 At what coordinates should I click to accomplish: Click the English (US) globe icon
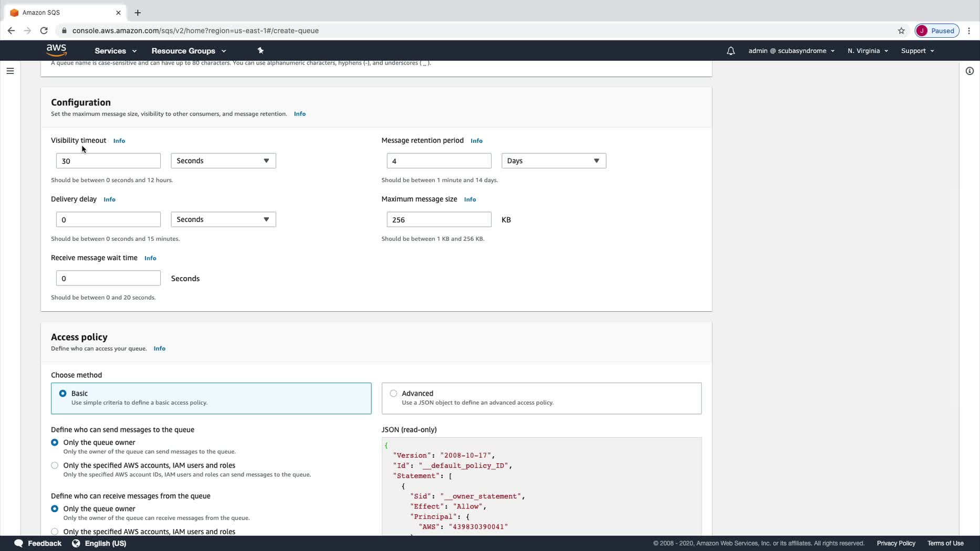76,543
